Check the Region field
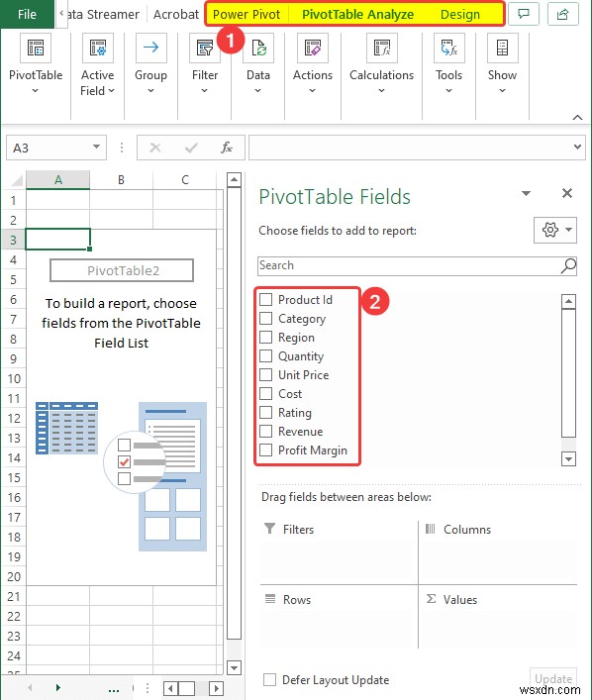The width and height of the screenshot is (592, 700). tap(265, 337)
